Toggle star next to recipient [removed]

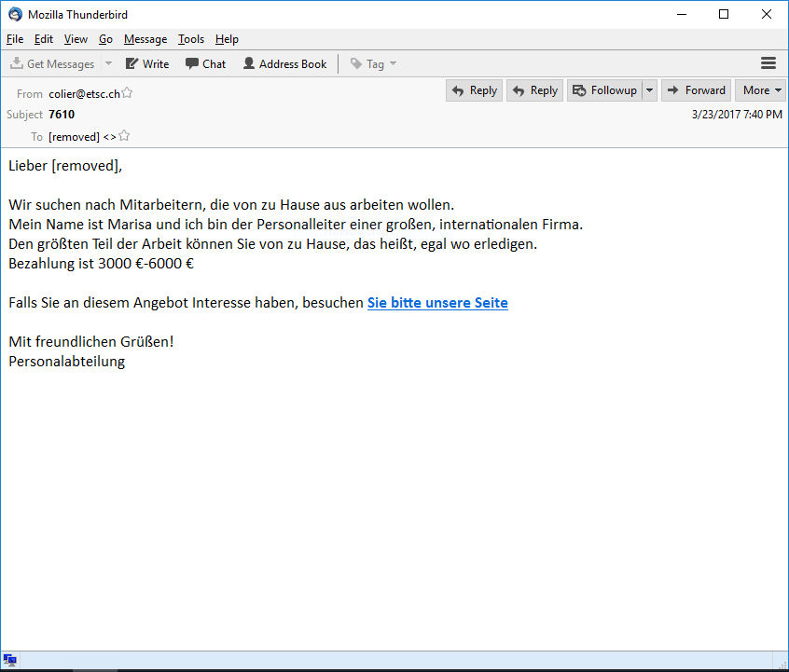tap(124, 136)
